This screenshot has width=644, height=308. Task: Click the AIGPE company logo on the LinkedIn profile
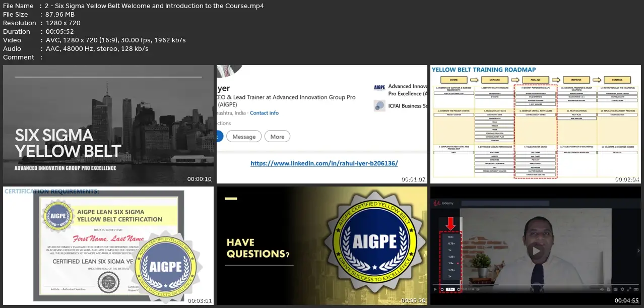coord(379,87)
